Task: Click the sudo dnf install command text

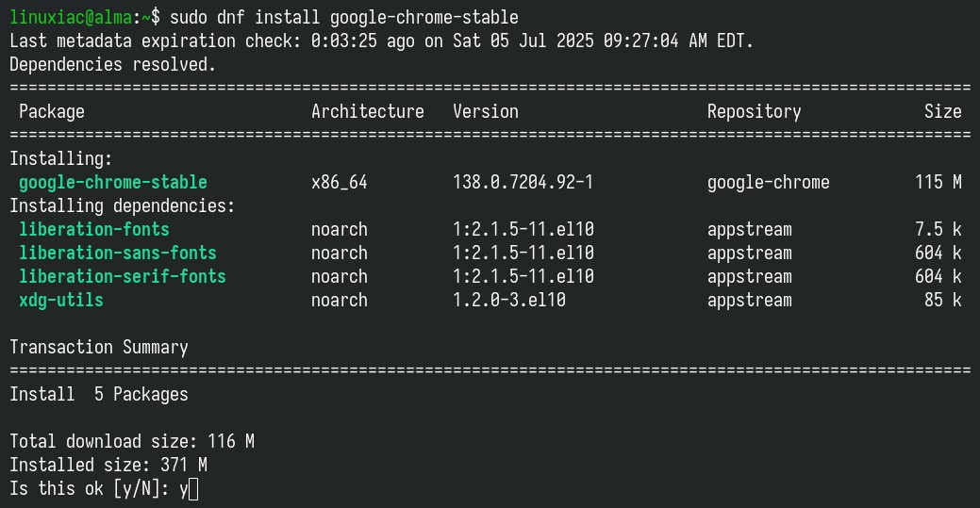Action: pos(343,18)
